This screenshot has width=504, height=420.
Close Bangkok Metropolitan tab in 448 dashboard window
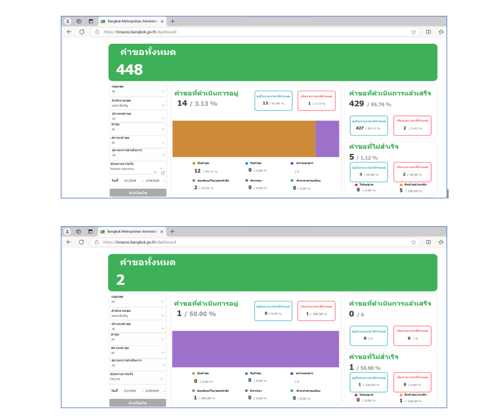[162, 21]
